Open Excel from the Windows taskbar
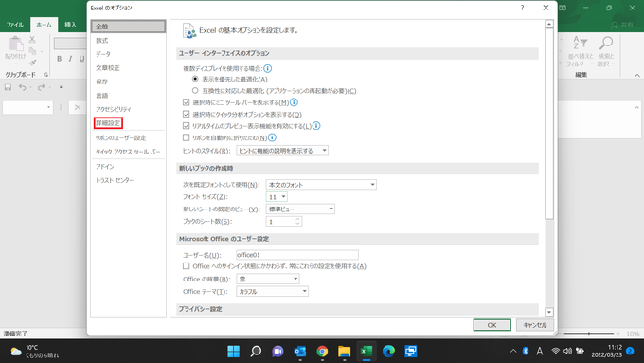Viewport: 644px width, 363px height. coord(367,351)
